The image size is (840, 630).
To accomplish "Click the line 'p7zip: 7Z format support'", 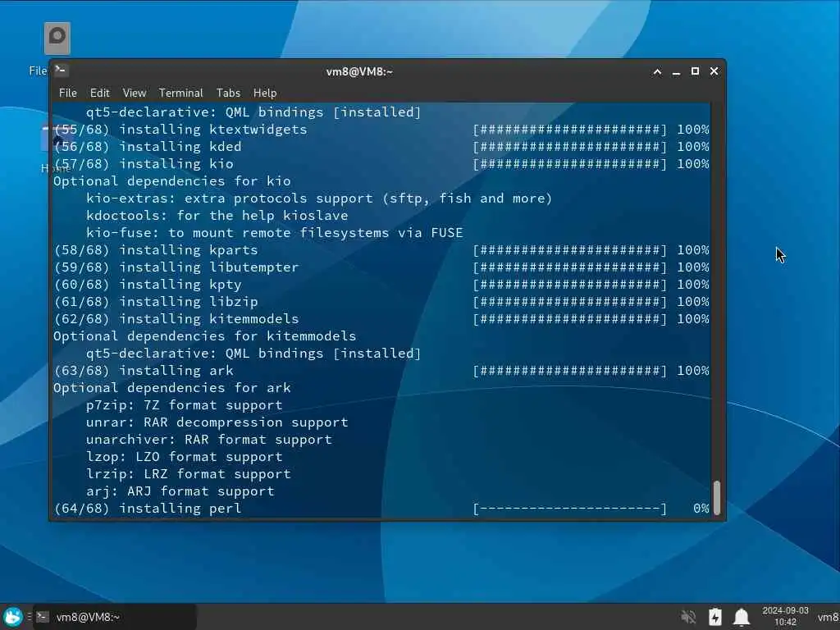I will [185, 405].
